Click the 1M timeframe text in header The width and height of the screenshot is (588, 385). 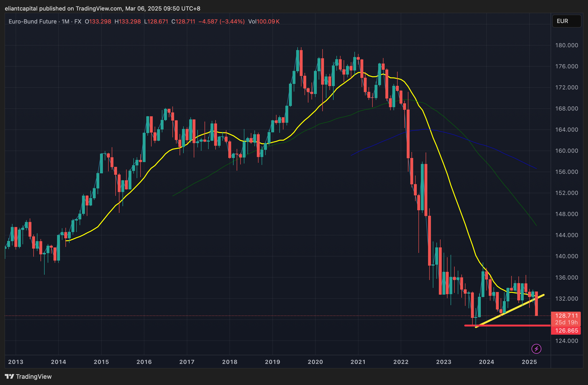click(65, 22)
